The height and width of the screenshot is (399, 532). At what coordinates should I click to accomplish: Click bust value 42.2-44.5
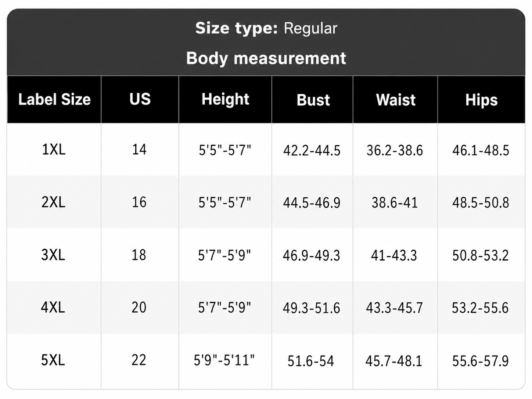click(312, 151)
